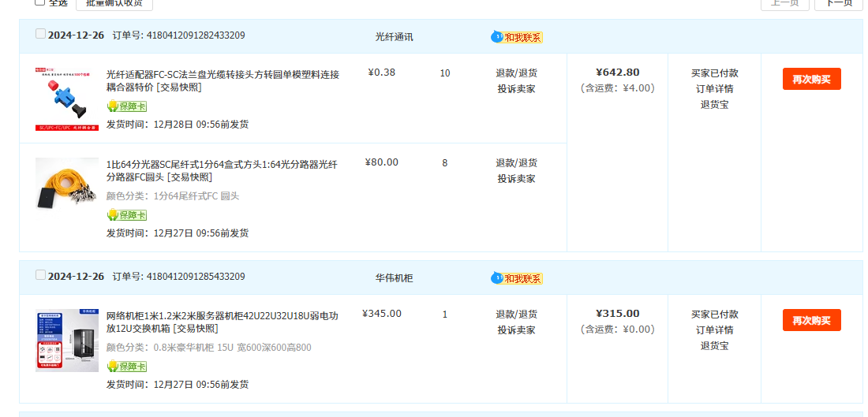Screen dimensions: 868x417
Task: View the yellow optical splitter product image
Action: (x=67, y=183)
